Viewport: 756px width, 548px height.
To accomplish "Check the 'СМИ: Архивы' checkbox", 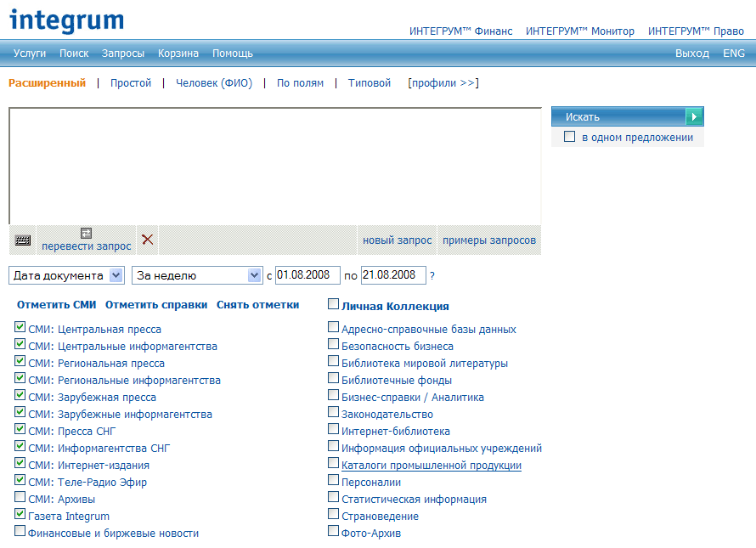I will [20, 498].
